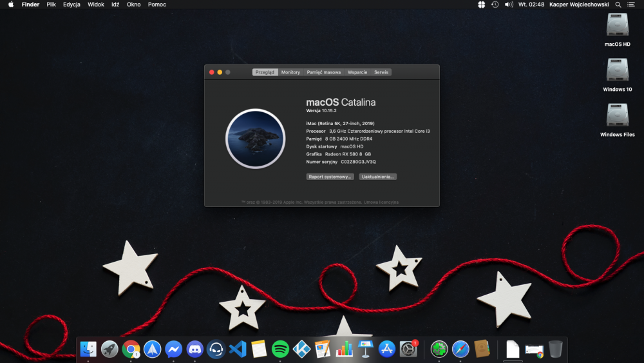This screenshot has height=363, width=644.
Task: Open Messenger app in the Dock
Action: tap(174, 349)
